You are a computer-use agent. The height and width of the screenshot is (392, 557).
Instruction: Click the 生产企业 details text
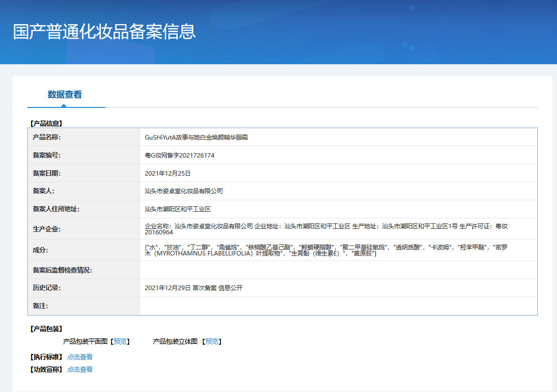tap(326, 229)
